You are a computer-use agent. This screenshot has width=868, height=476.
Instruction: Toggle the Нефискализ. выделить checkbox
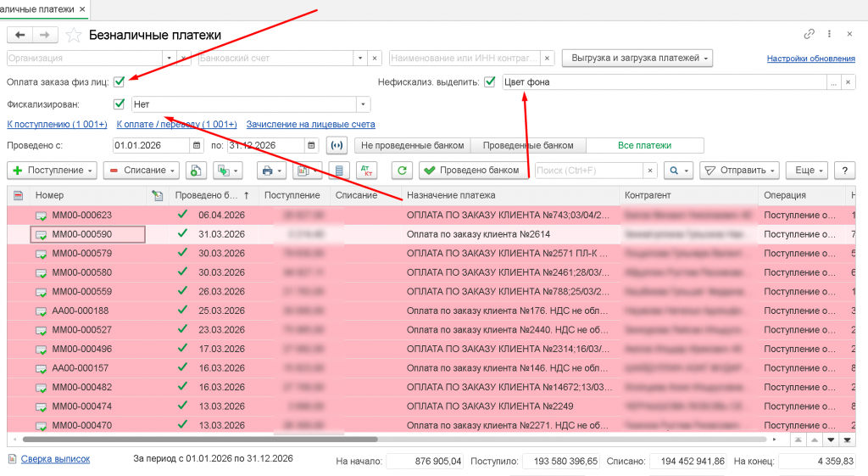(x=489, y=82)
